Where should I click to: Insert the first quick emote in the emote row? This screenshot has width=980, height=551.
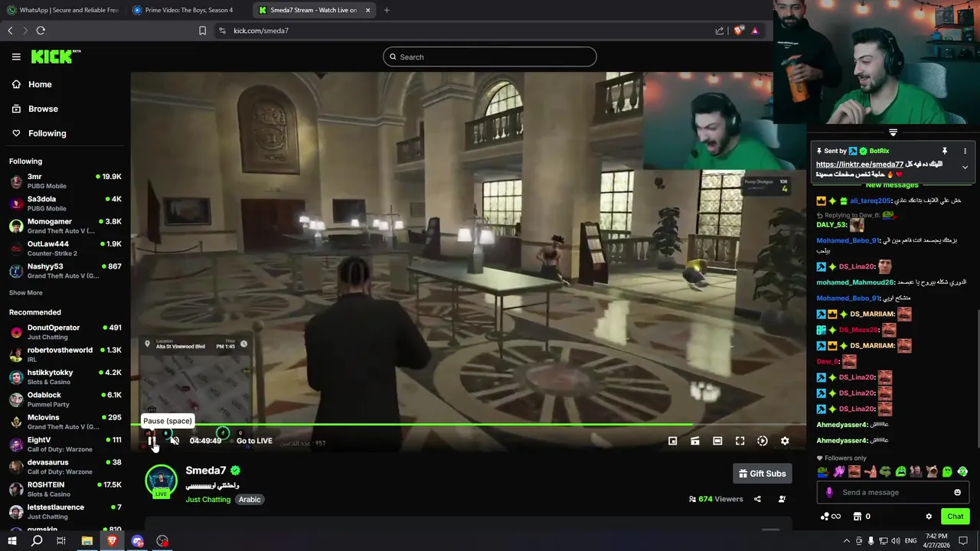click(x=823, y=471)
